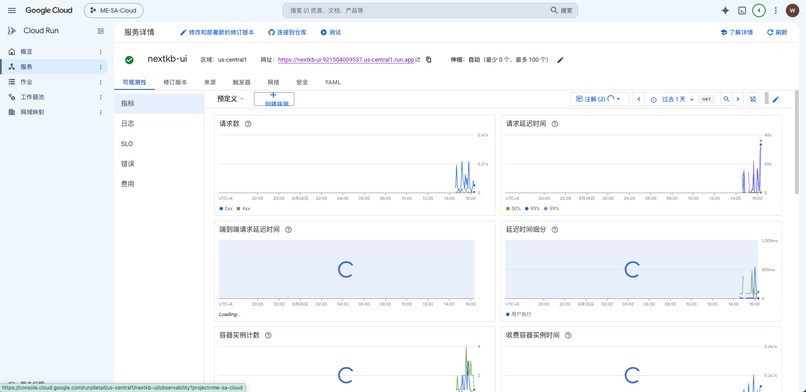Open options menu for 概览 item
Viewport: 806px width, 392px height.
point(101,52)
